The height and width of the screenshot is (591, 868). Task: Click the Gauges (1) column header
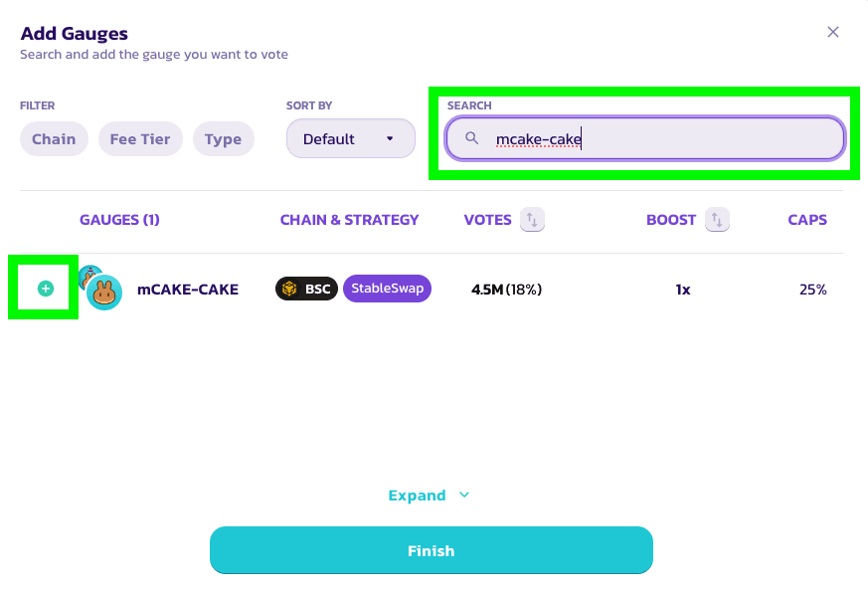pyautogui.click(x=119, y=220)
